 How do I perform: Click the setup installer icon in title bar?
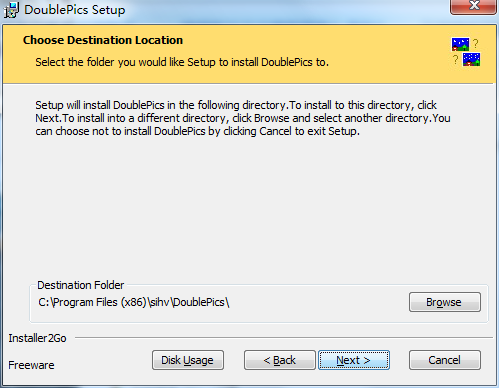[11, 10]
